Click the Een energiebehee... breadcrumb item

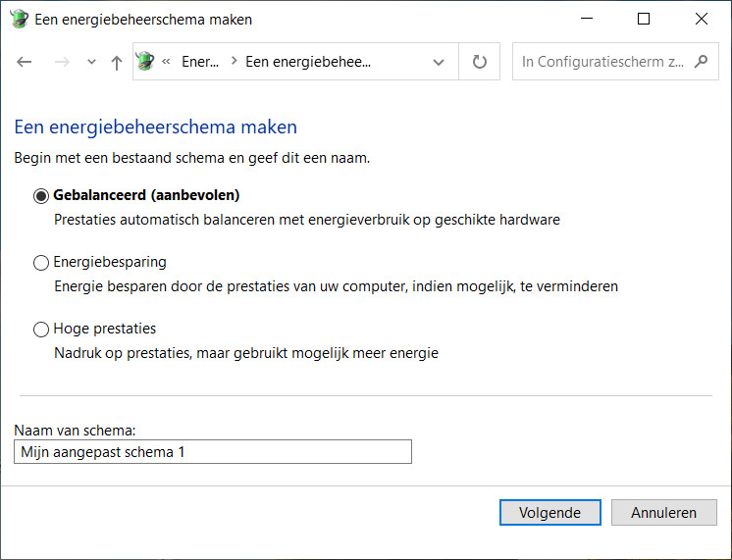coord(308,62)
